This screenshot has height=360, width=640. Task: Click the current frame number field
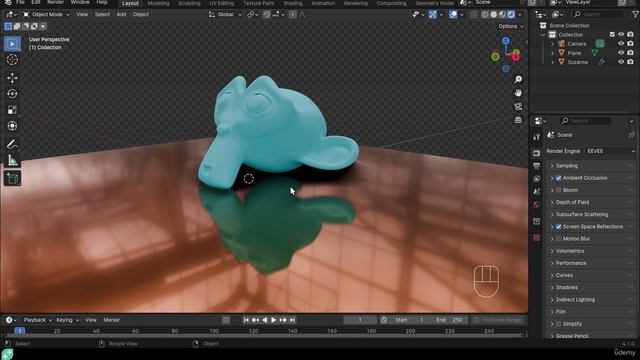360,320
